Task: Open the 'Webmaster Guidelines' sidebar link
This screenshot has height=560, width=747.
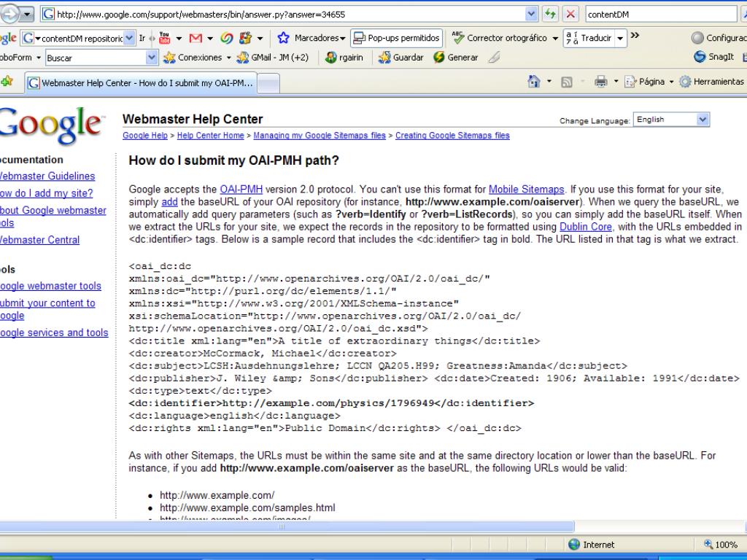Action: pyautogui.click(x=47, y=176)
